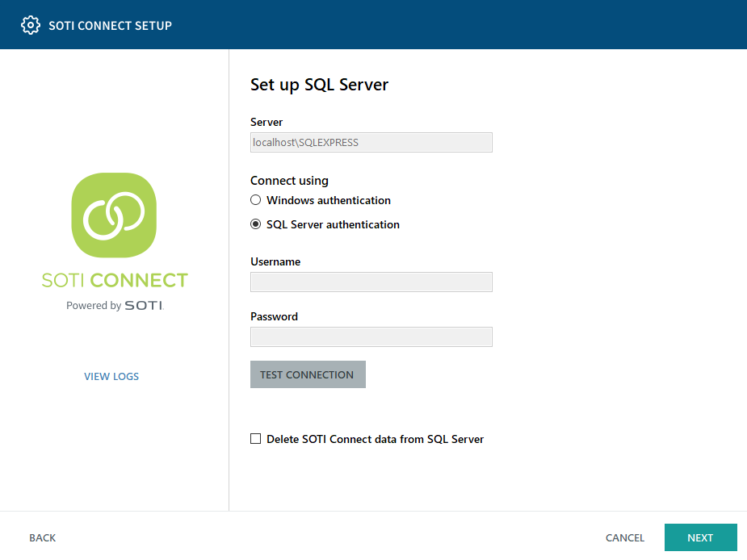Click the 'Set up SQL Server' heading
747x560 pixels.
click(319, 85)
